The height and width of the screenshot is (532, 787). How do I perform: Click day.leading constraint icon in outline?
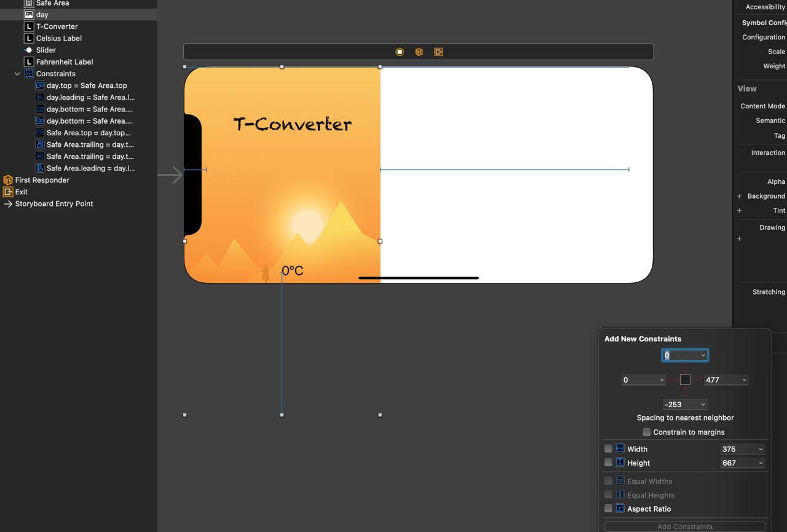[40, 97]
